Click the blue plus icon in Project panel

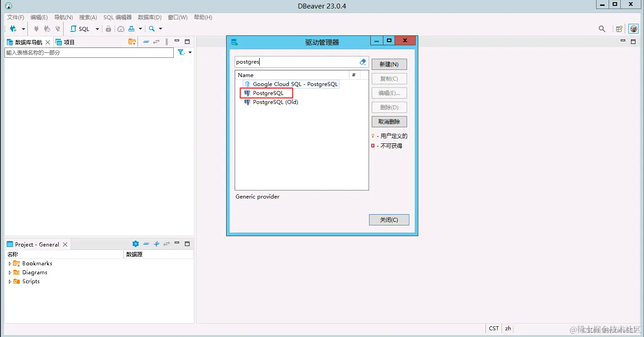[157, 244]
